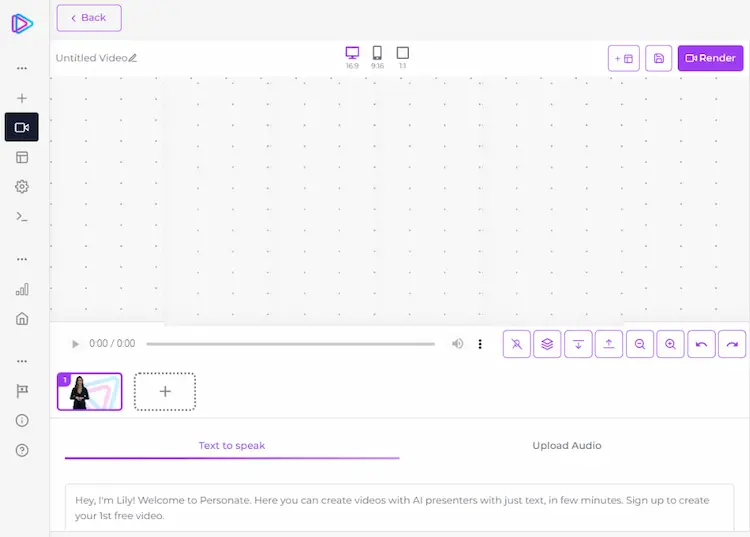Open the video camera sidebar item

[x=22, y=127]
